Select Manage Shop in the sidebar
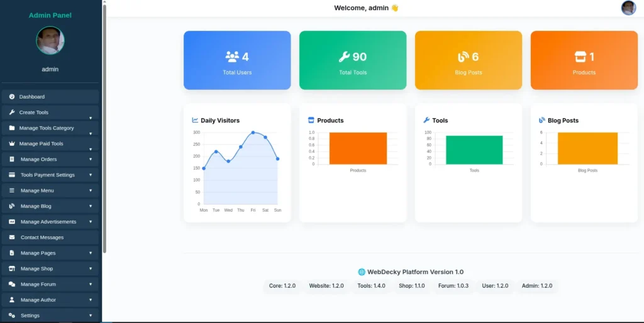Screen dimensions: 644x323 50,268
